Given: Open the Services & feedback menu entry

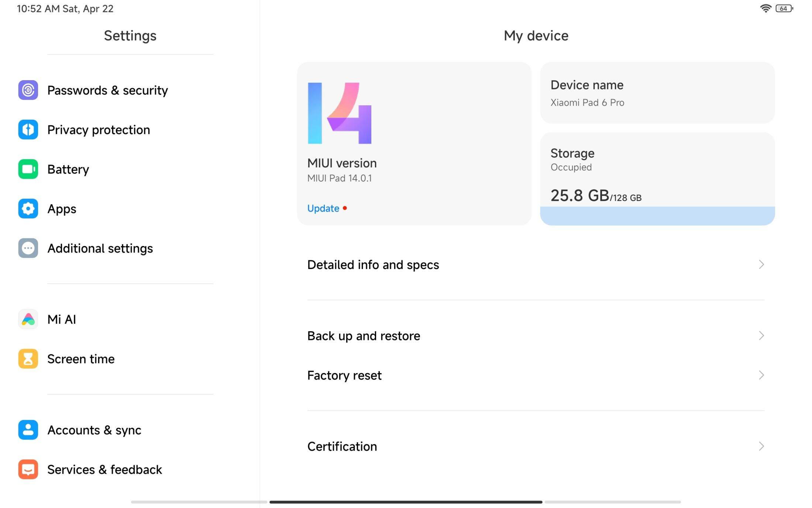Looking at the screenshot, I should click(104, 469).
